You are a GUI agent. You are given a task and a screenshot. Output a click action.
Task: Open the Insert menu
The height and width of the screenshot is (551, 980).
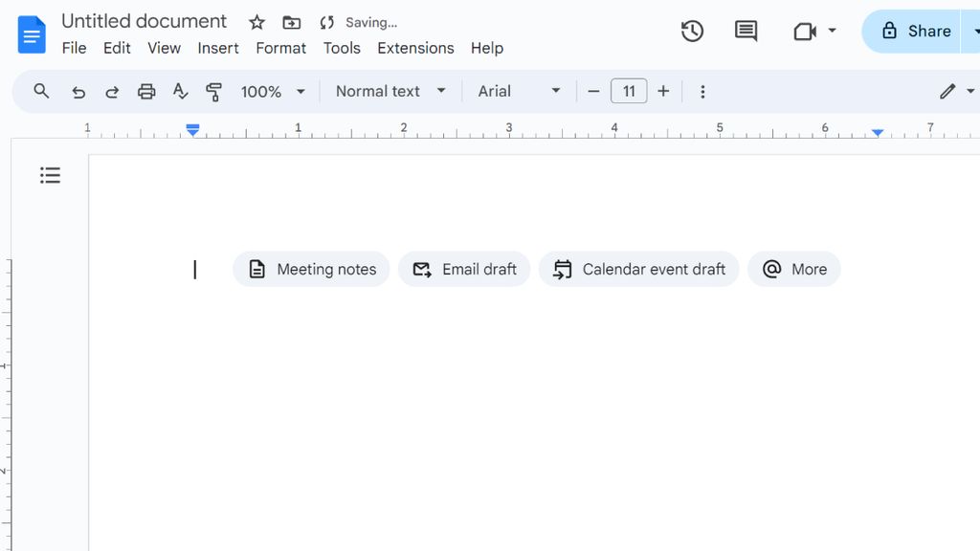218,48
